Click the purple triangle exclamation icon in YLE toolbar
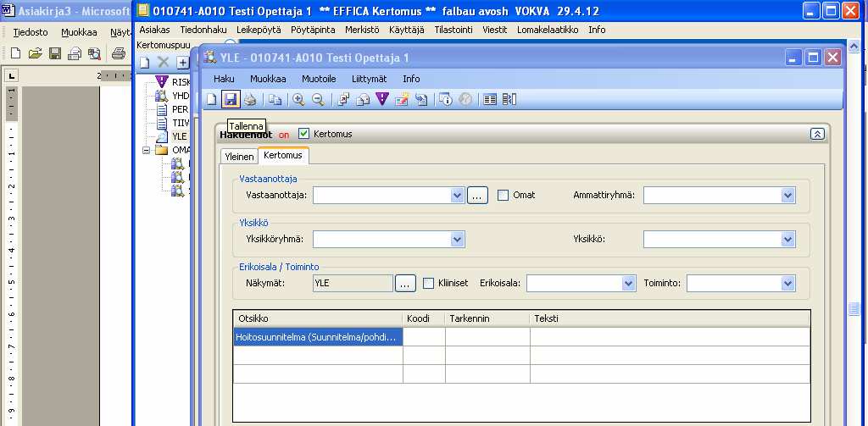 [x=382, y=100]
